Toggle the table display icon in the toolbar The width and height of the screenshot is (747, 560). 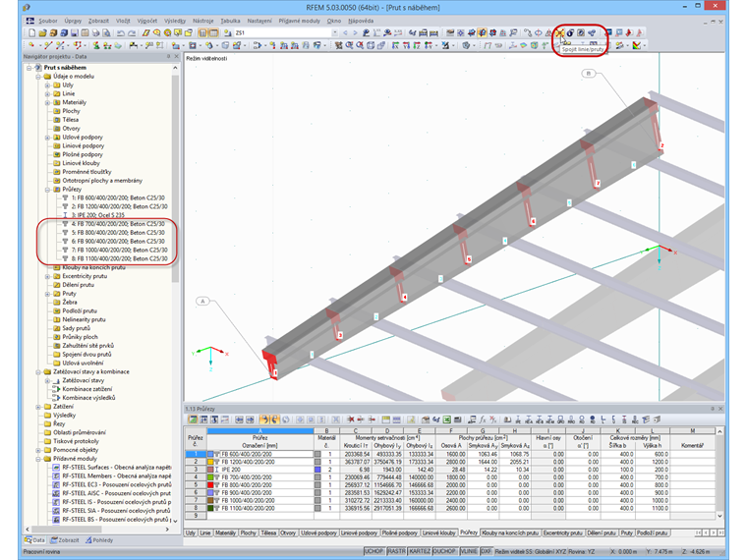coord(214,32)
